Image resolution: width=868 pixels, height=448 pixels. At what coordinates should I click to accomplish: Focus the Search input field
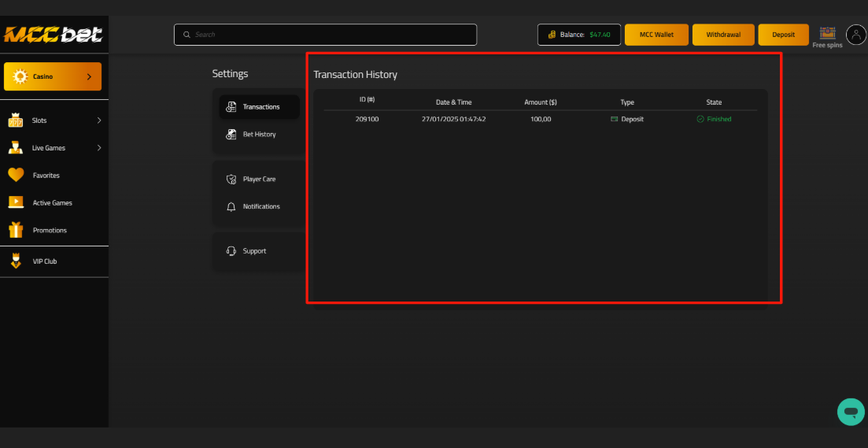click(325, 35)
